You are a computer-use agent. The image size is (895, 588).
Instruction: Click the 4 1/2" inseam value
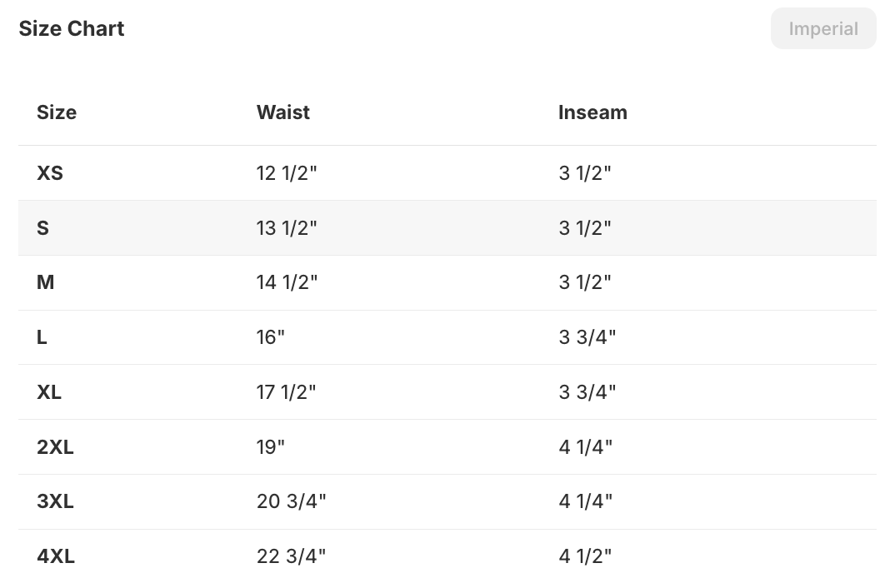coord(585,556)
